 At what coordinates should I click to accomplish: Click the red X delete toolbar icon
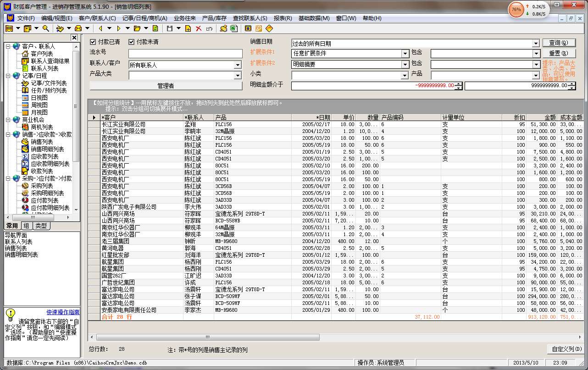pos(199,28)
